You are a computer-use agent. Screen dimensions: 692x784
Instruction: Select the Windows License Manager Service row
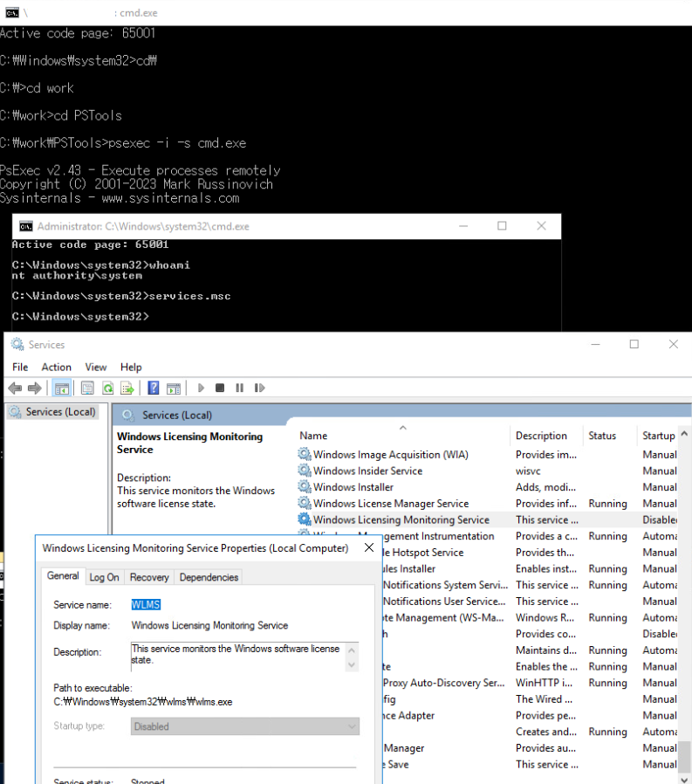point(487,503)
